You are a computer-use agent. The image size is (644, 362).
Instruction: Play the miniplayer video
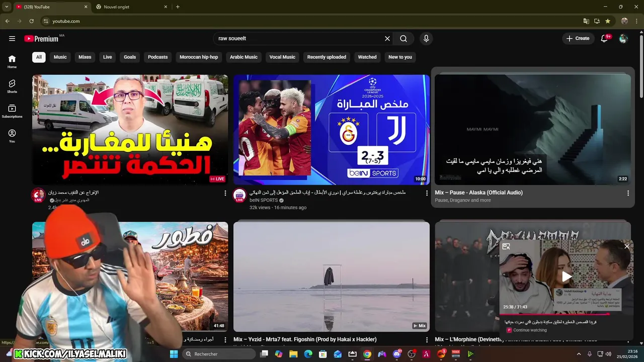pos(567,277)
